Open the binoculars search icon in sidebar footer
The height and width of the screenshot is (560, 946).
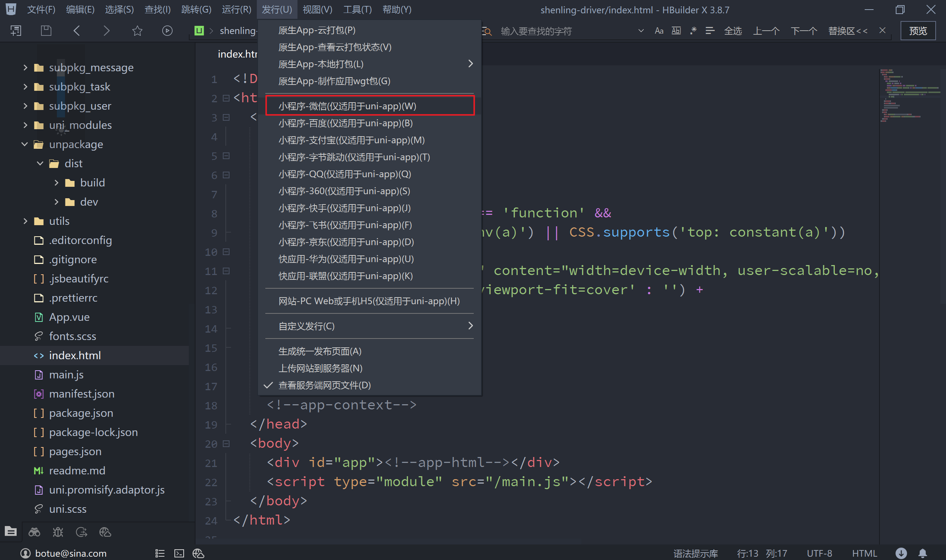pyautogui.click(x=34, y=532)
